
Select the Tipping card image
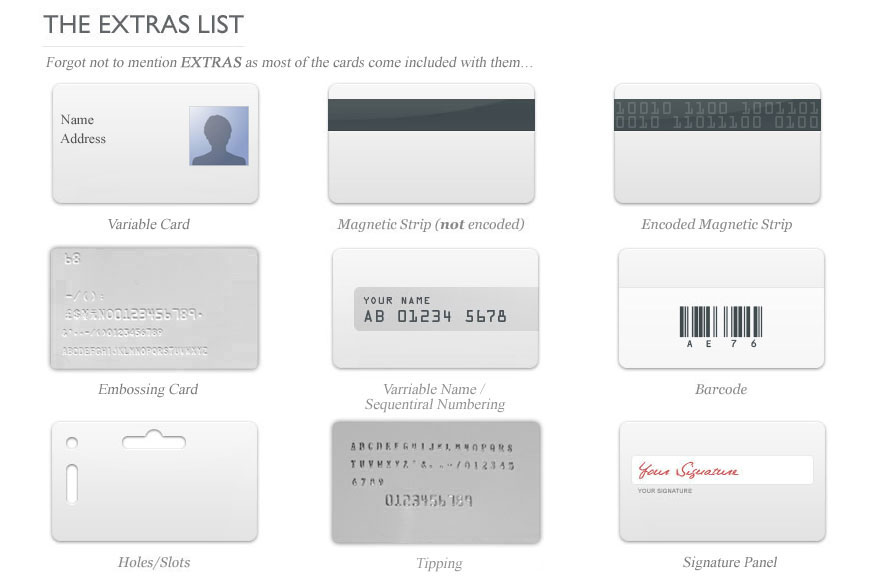(436, 482)
